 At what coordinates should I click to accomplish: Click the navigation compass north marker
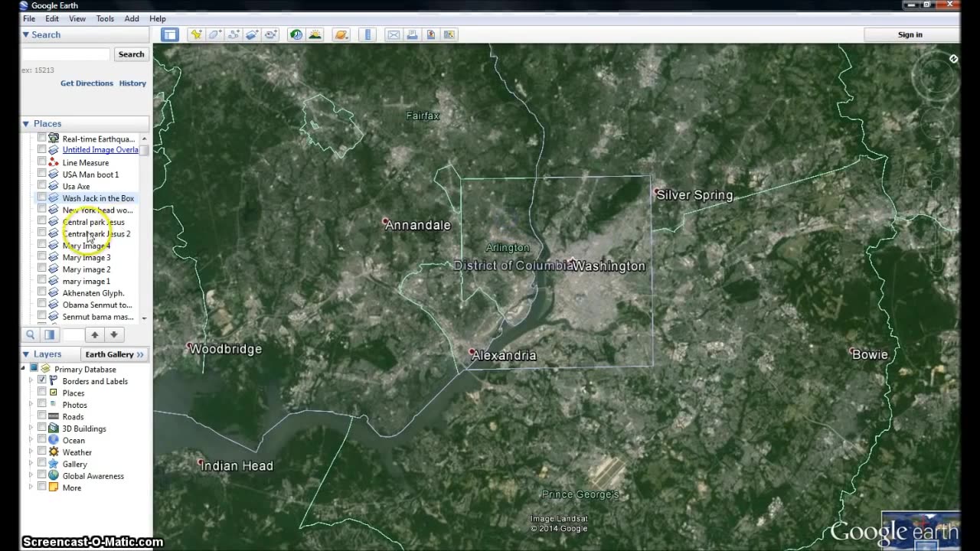[x=953, y=59]
